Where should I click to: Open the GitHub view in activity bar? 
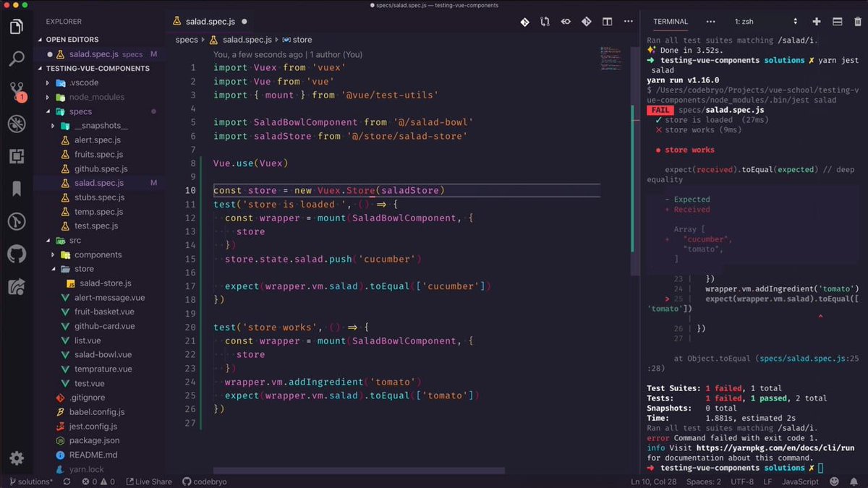(16, 254)
